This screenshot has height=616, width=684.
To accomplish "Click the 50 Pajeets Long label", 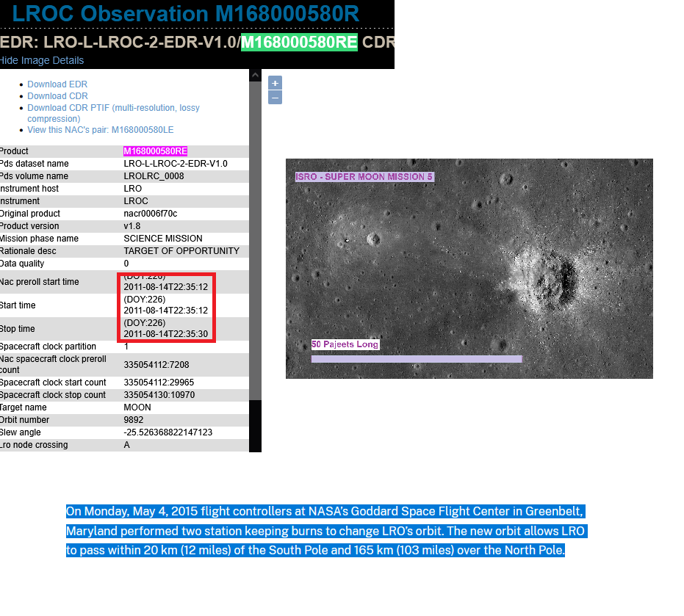I will [345, 344].
